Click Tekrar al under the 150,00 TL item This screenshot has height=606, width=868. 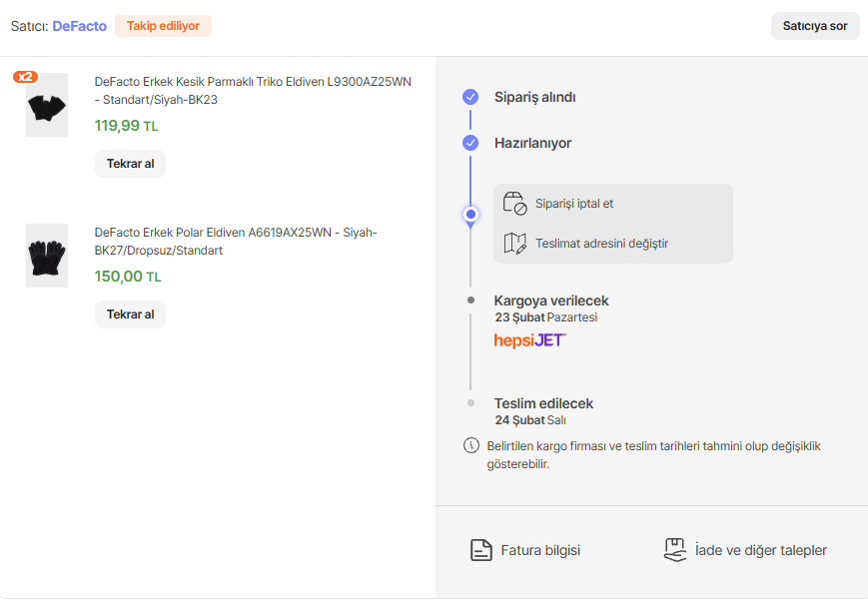tap(130, 314)
